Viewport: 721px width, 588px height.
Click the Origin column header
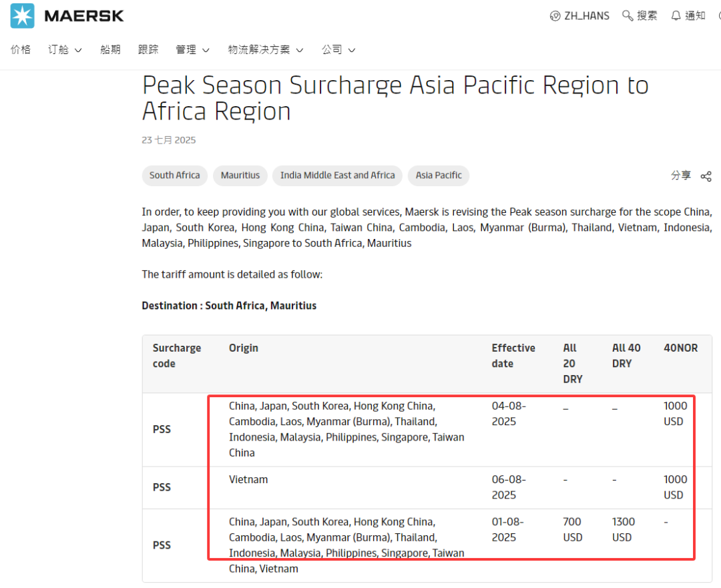point(244,348)
